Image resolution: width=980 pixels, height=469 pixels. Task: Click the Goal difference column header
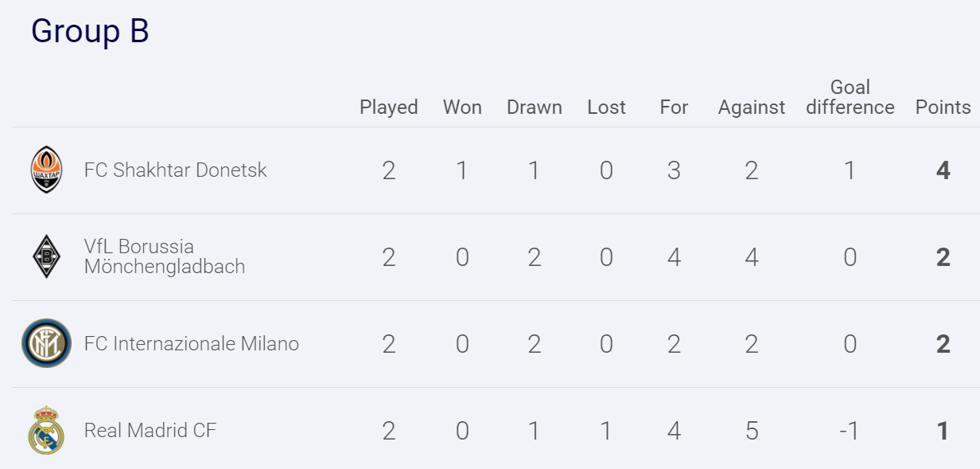[850, 97]
